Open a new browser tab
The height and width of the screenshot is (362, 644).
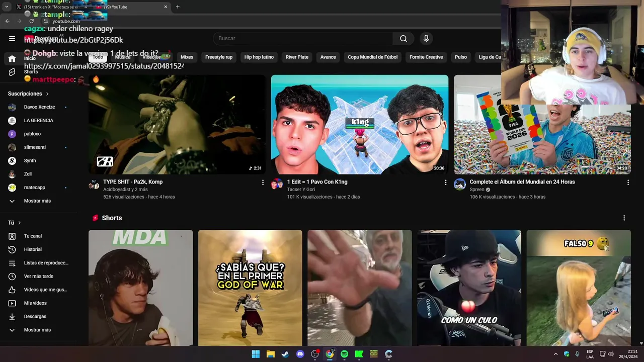178,7
